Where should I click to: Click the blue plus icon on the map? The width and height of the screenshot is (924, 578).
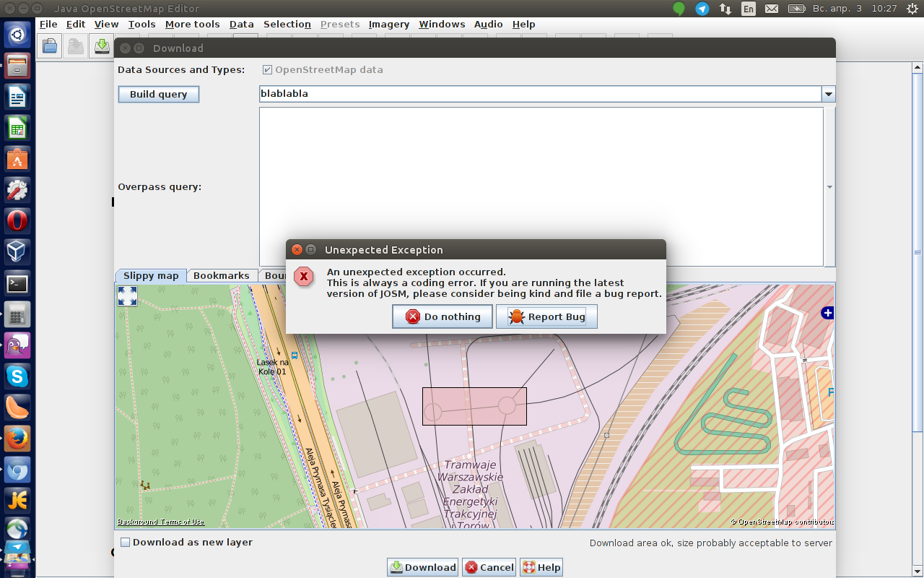tap(827, 313)
